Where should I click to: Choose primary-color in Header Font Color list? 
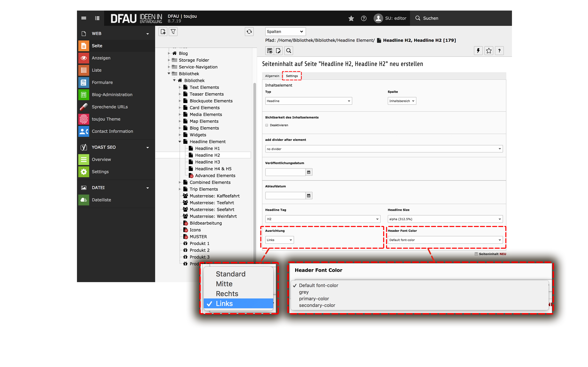(x=314, y=299)
